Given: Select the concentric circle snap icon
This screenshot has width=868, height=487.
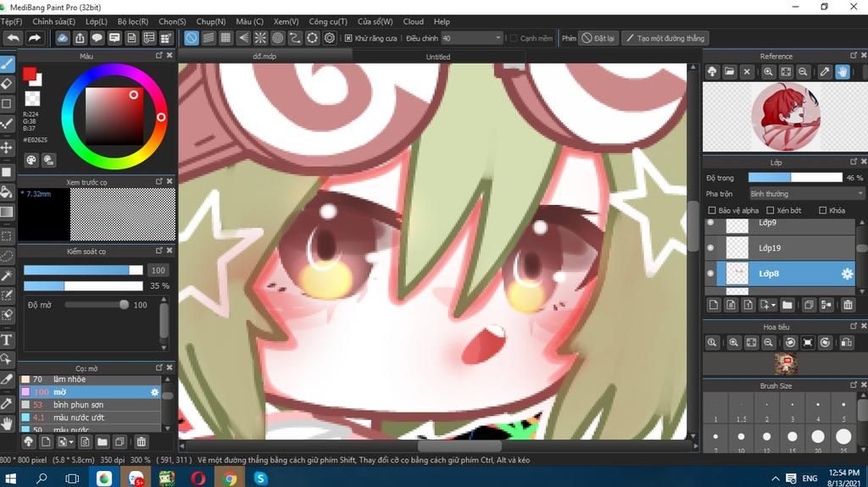Looking at the screenshot, I should pos(277,38).
